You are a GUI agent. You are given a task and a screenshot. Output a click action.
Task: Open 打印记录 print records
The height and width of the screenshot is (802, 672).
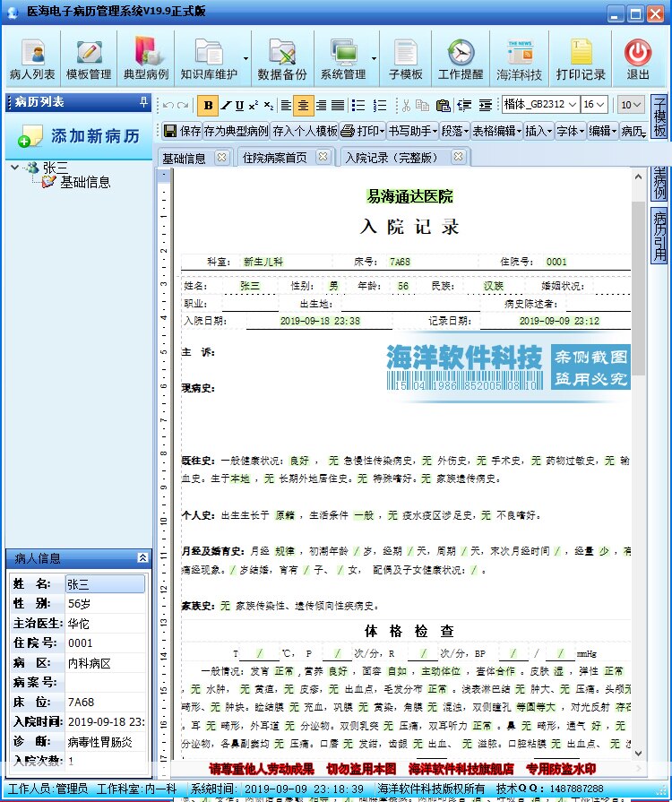pyautogui.click(x=581, y=59)
